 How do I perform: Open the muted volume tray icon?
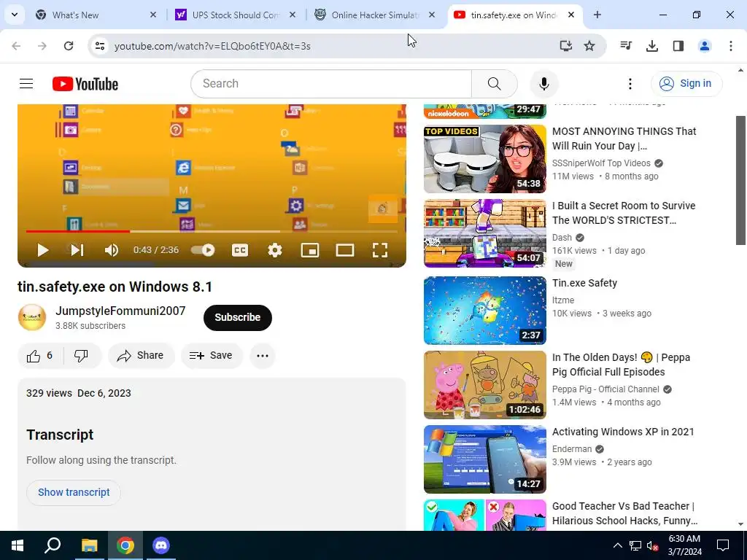[x=652, y=545]
